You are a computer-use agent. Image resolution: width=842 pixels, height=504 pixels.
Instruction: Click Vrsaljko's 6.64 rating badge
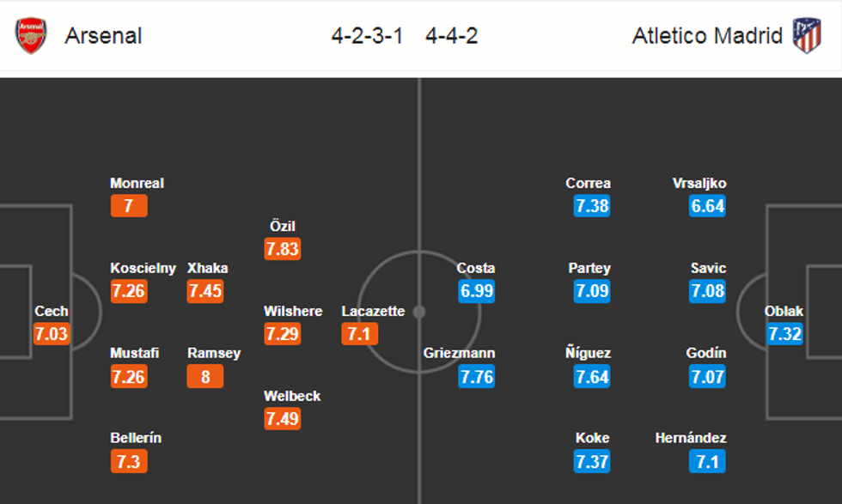tap(707, 206)
